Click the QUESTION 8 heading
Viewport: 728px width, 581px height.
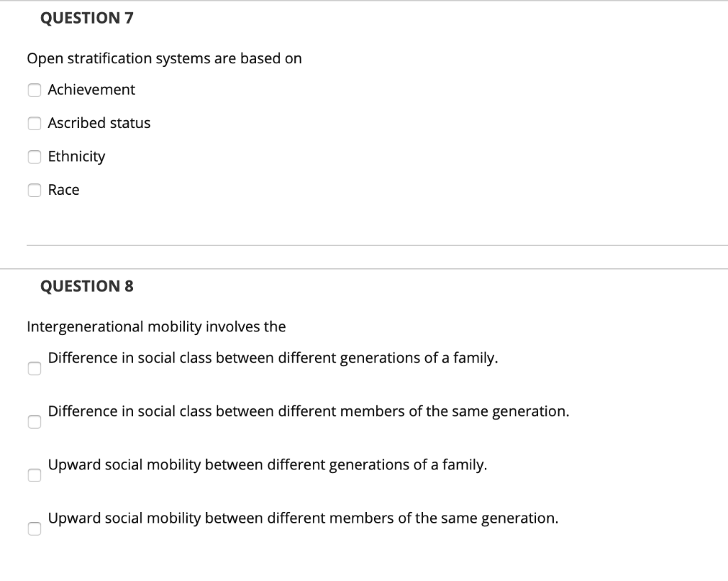tap(87, 286)
